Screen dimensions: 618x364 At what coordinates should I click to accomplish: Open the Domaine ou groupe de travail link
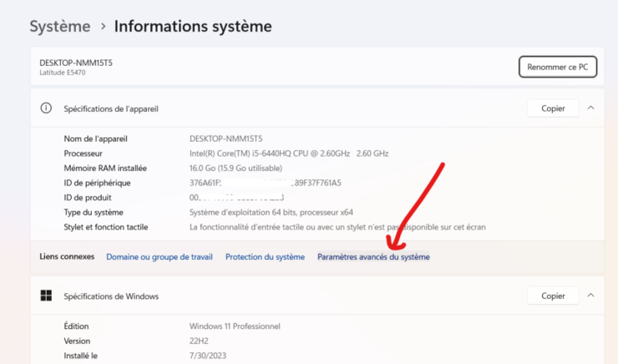coord(159,257)
